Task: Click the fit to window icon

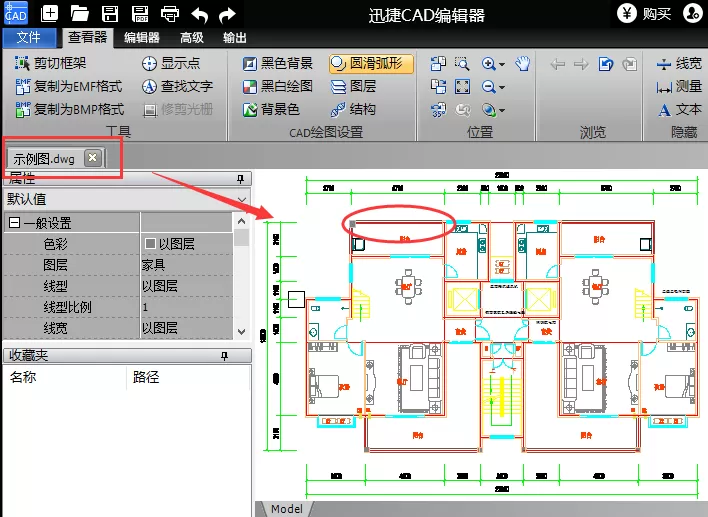Action: click(462, 86)
